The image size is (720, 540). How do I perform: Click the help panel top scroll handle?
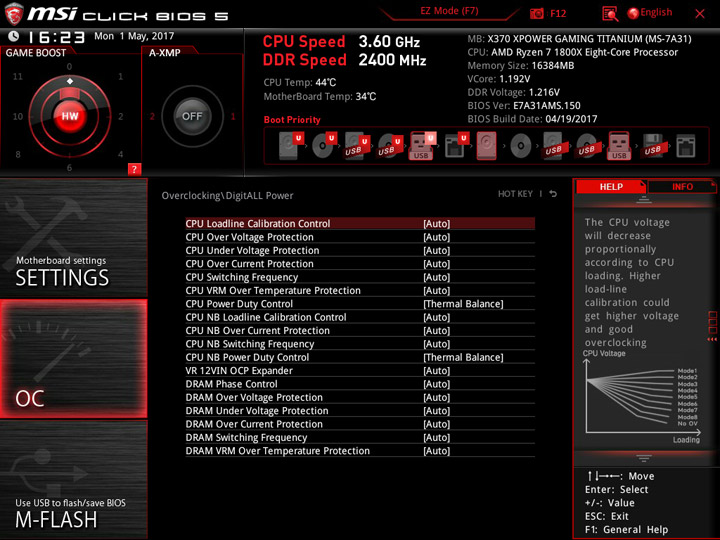pyautogui.click(x=644, y=199)
